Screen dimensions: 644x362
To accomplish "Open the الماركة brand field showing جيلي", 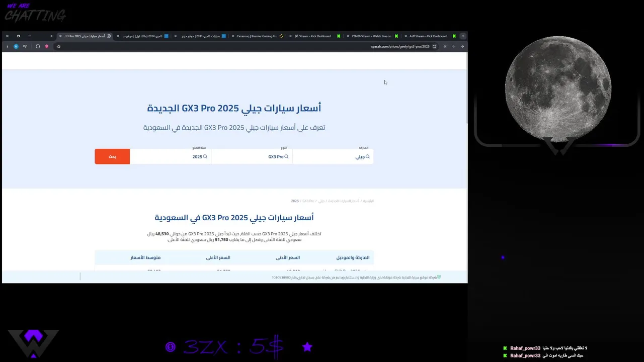I will coord(333,156).
